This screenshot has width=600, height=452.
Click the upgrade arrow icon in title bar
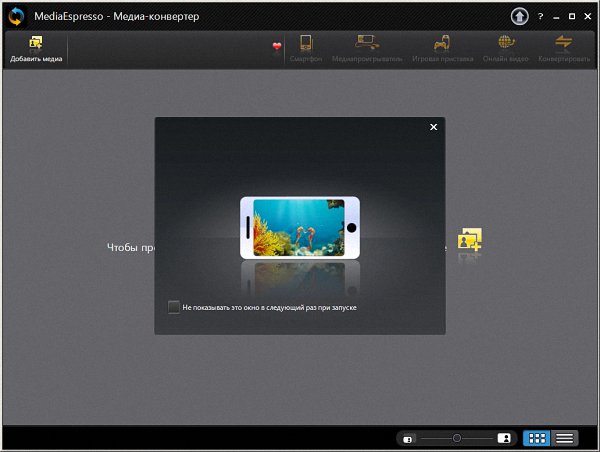pyautogui.click(x=519, y=16)
